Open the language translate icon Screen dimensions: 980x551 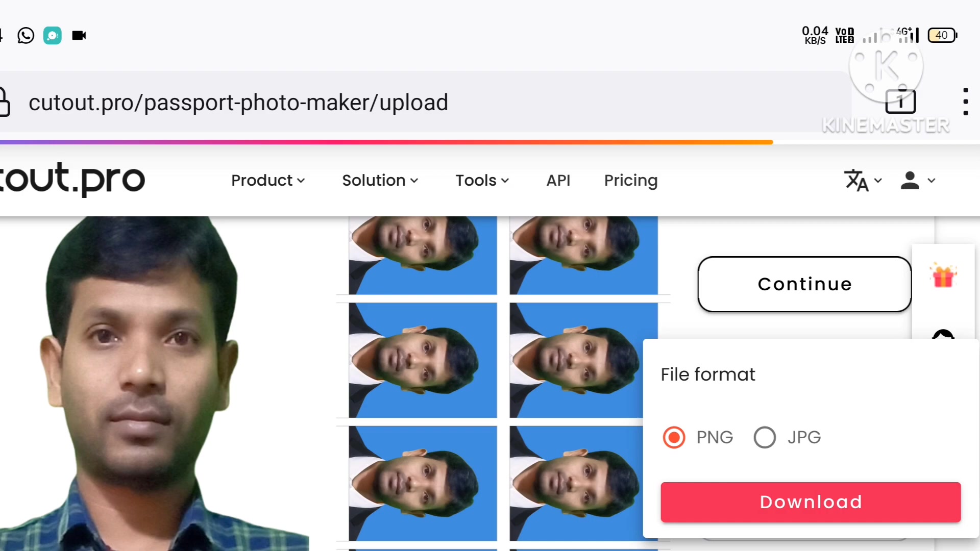[x=862, y=181]
